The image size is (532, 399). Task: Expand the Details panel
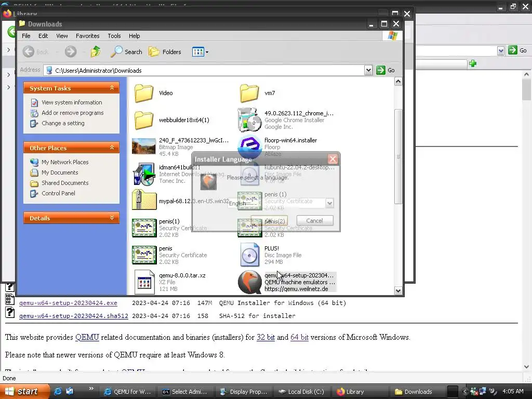[x=112, y=218]
